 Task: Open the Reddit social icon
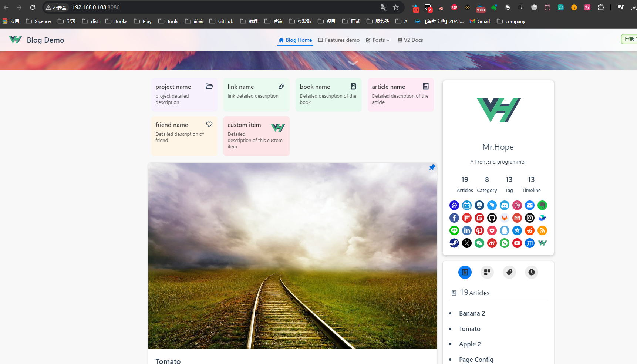pyautogui.click(x=530, y=230)
